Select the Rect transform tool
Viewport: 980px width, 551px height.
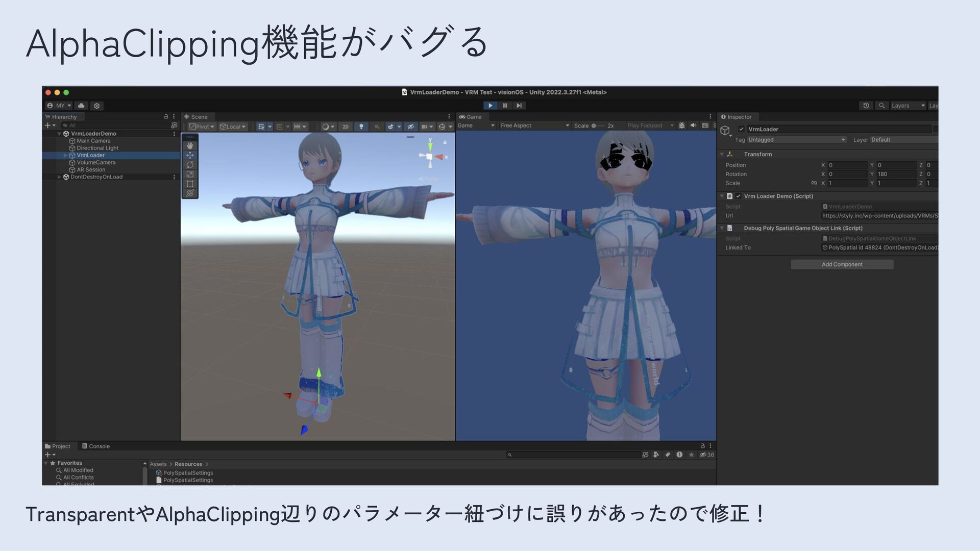click(190, 184)
